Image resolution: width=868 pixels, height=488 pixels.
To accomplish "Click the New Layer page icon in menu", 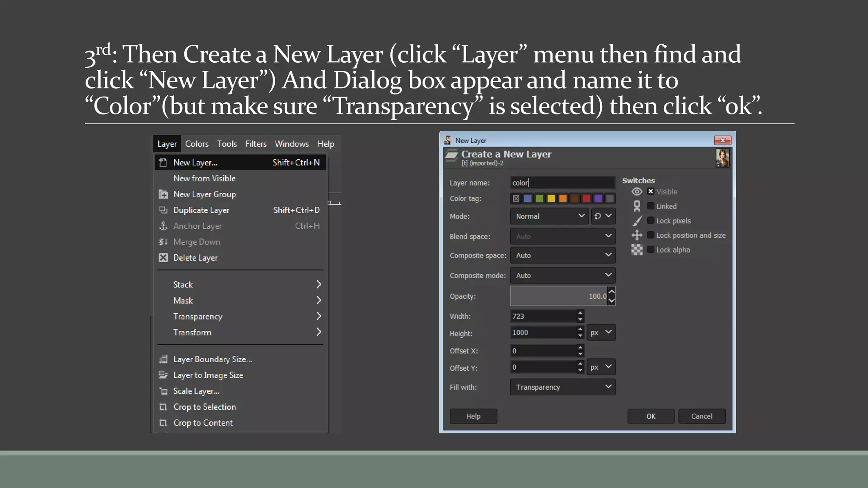I will 163,162.
